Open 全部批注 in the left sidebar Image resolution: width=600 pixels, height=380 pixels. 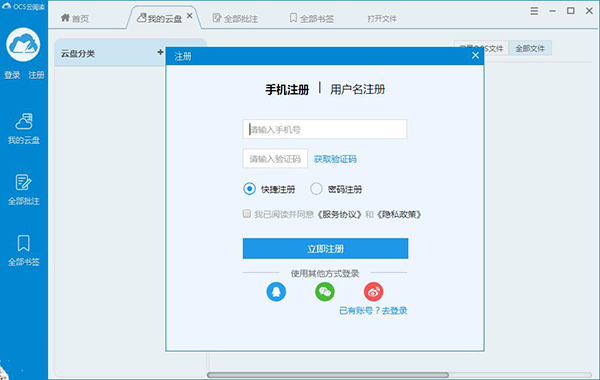point(24,189)
